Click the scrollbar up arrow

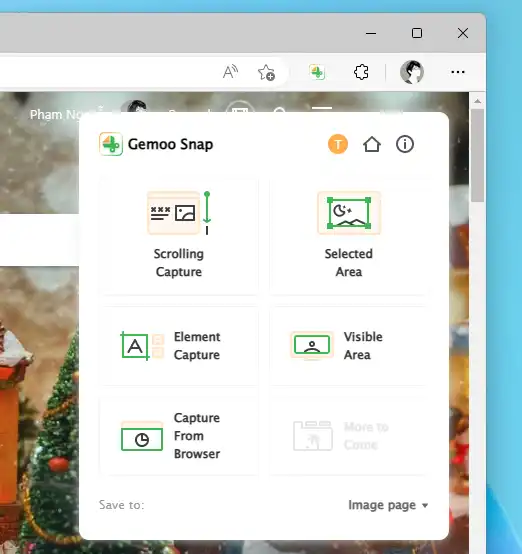(x=477, y=101)
